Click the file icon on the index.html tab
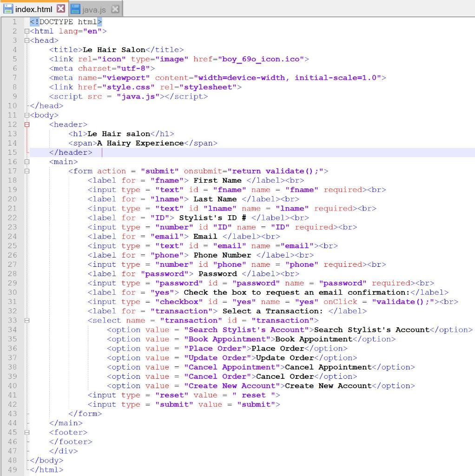 pos(8,8)
